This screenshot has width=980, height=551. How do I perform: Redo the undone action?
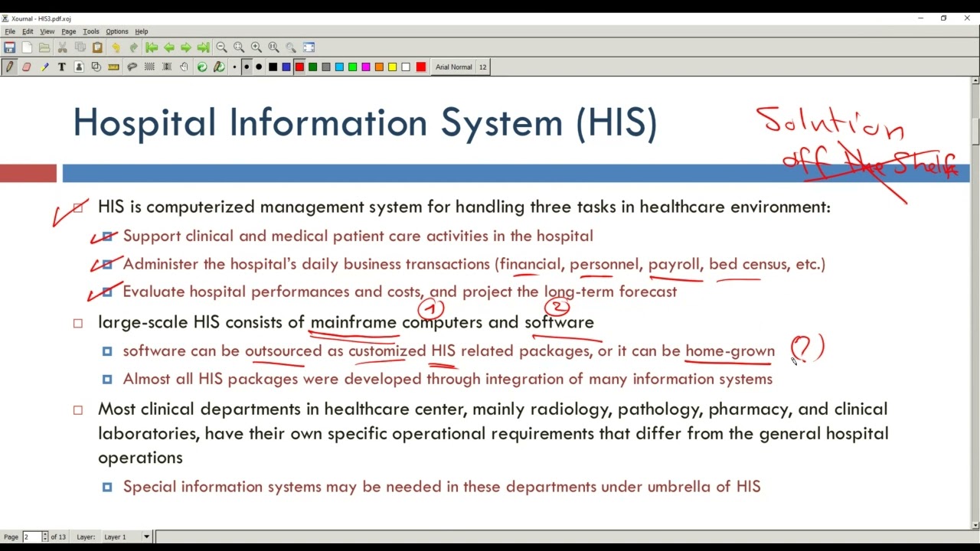133,47
